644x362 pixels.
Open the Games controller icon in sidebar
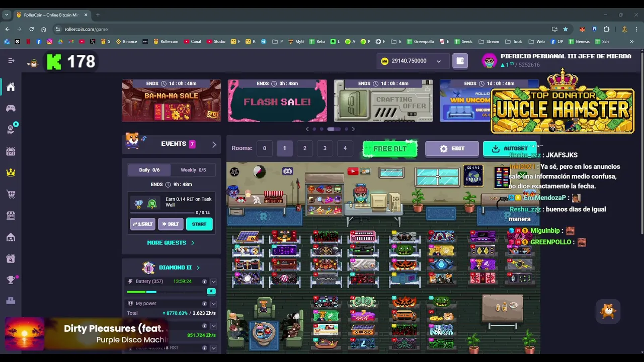11,108
